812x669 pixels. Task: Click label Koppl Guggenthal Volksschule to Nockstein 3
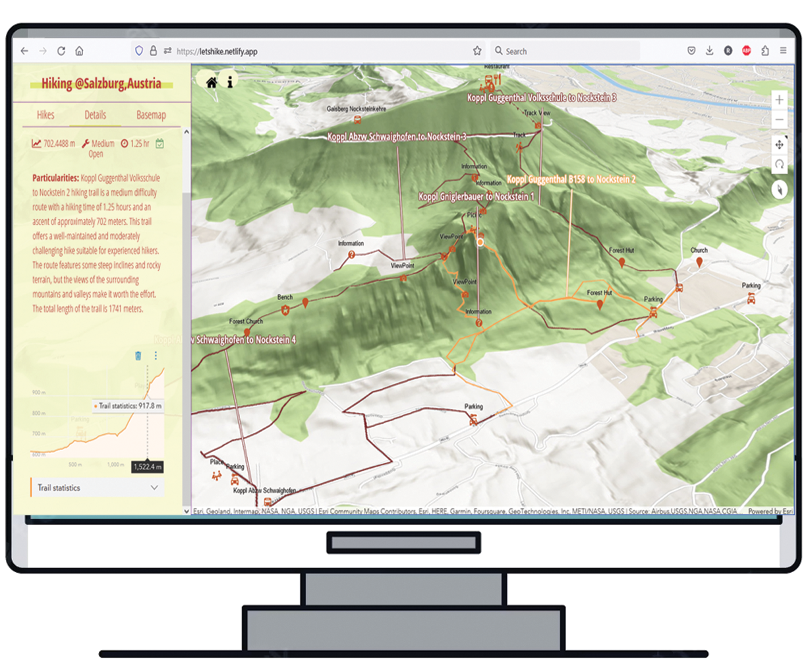point(542,98)
